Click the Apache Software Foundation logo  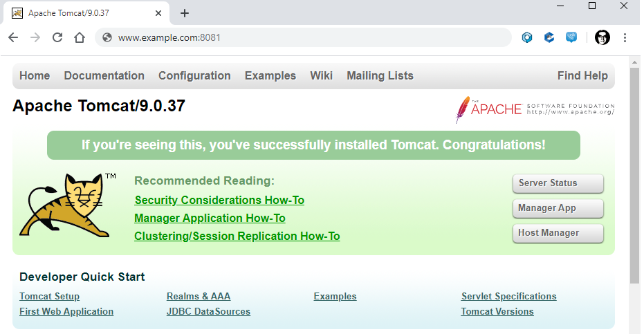(535, 109)
